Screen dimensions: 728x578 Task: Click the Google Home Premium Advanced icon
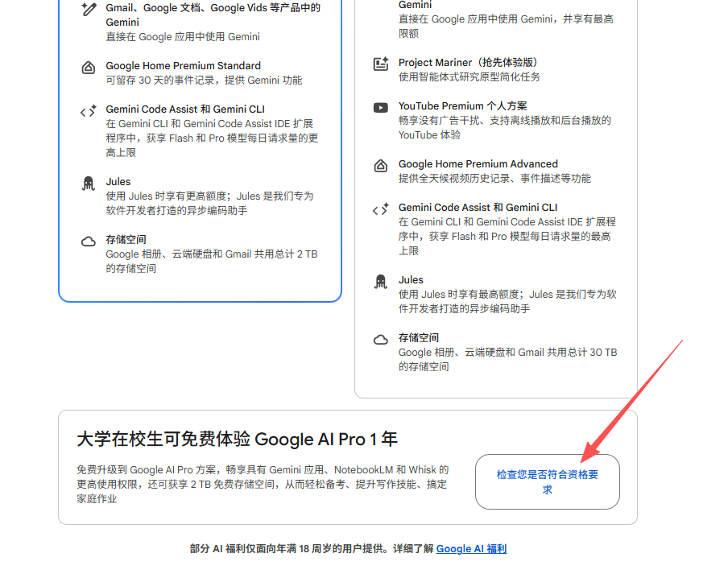click(x=381, y=166)
